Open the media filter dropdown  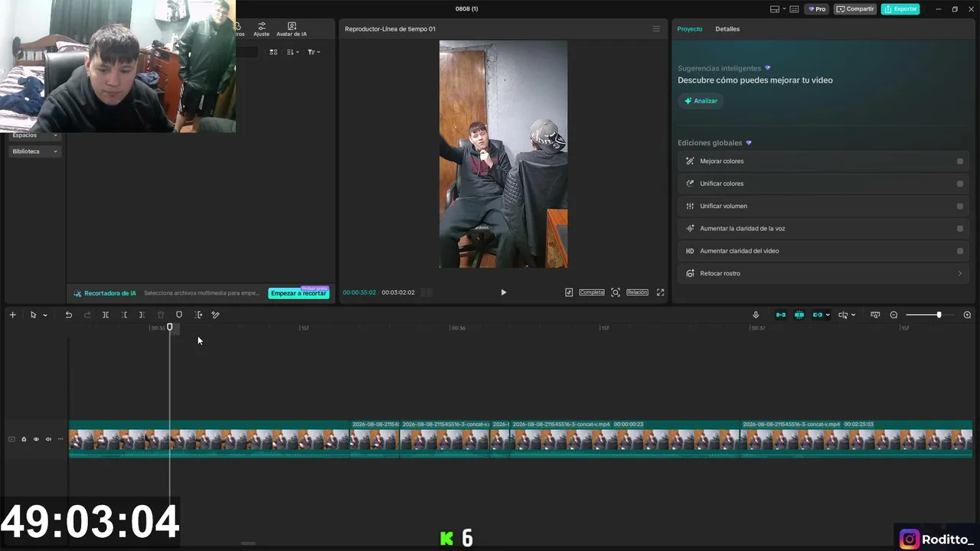click(x=313, y=52)
